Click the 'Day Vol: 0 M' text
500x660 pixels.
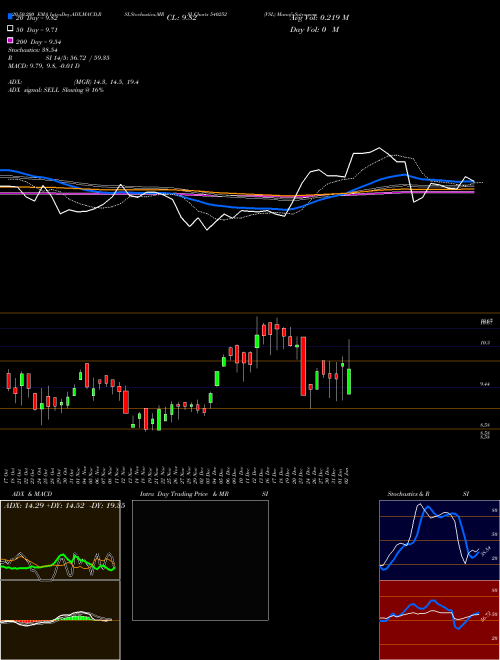(x=314, y=29)
